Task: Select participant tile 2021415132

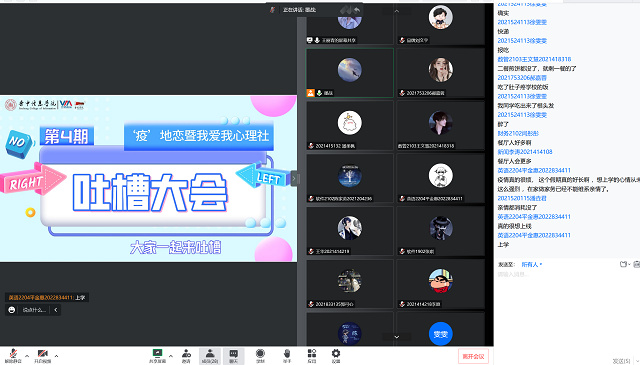Action: pos(350,126)
